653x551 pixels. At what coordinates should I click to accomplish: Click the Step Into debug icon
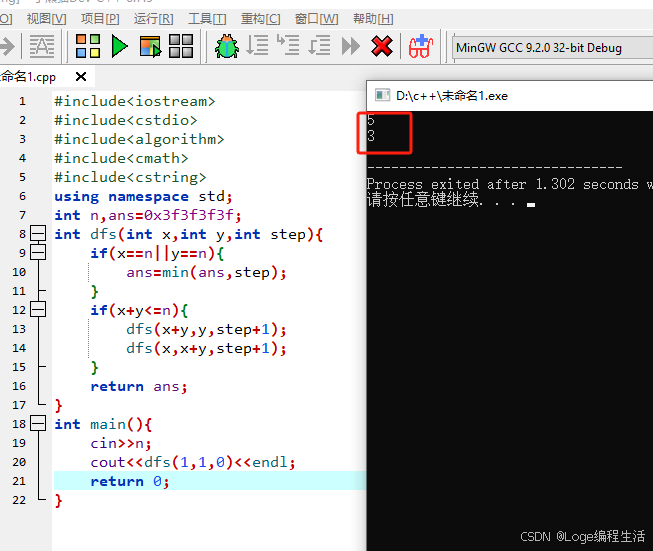pos(288,45)
